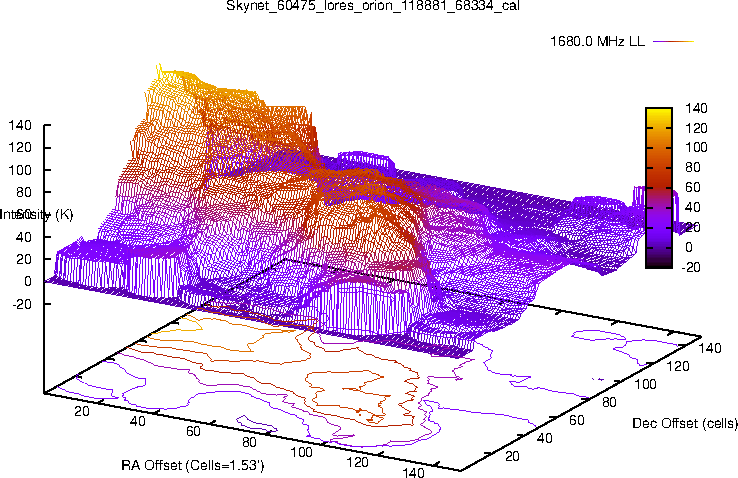The height and width of the screenshot is (478, 738).
Task: Click color bar value 60
Action: [x=693, y=187]
